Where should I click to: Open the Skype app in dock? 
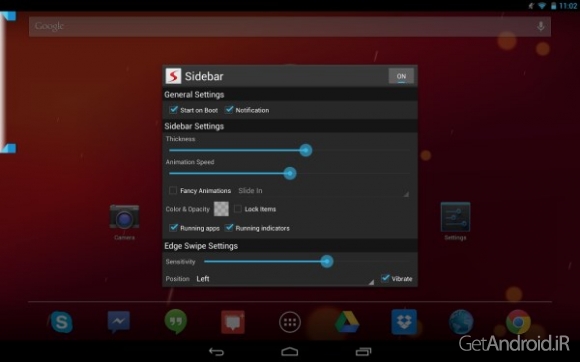tap(61, 322)
